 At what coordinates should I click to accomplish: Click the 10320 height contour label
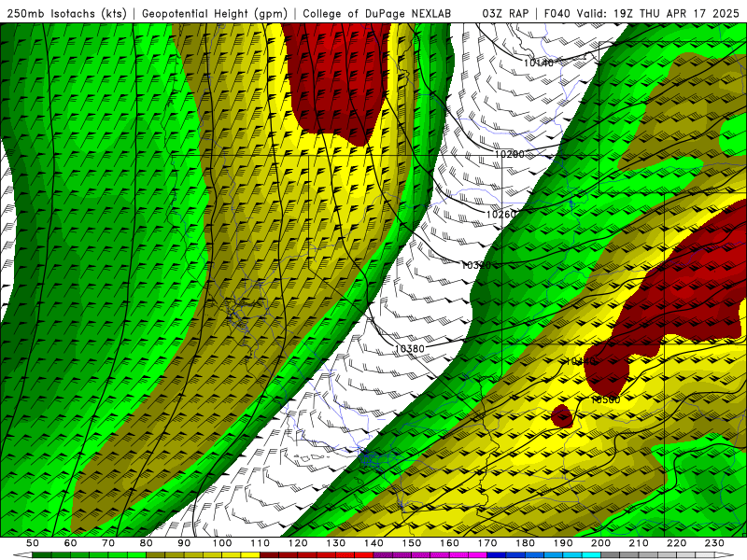(476, 265)
